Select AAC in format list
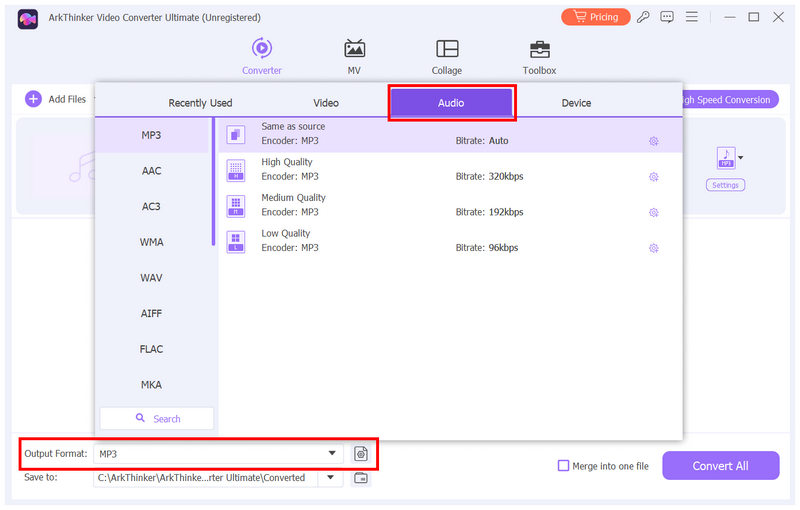Image resolution: width=800 pixels, height=510 pixels. [x=152, y=171]
